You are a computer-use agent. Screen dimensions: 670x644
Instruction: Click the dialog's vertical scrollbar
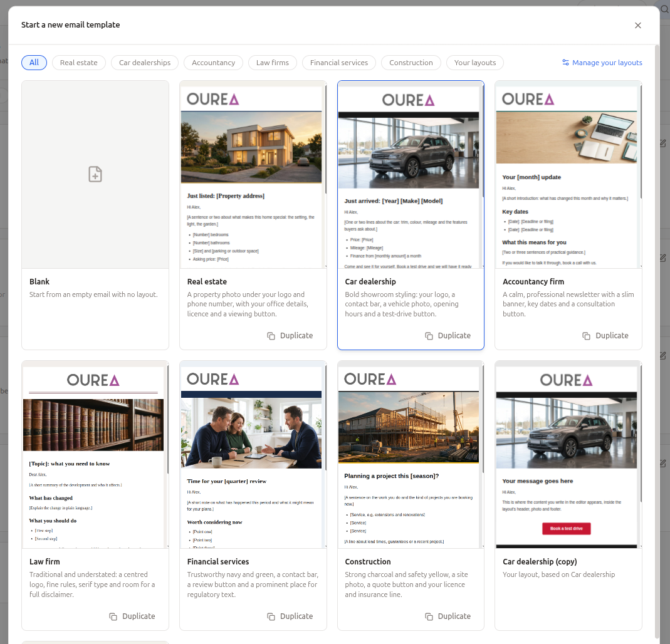point(657,341)
